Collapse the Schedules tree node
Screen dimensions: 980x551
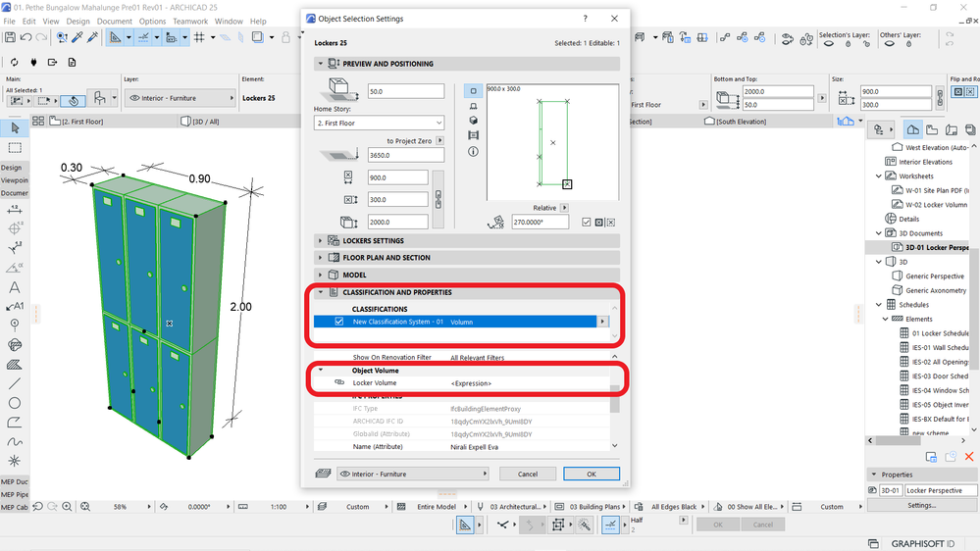879,305
